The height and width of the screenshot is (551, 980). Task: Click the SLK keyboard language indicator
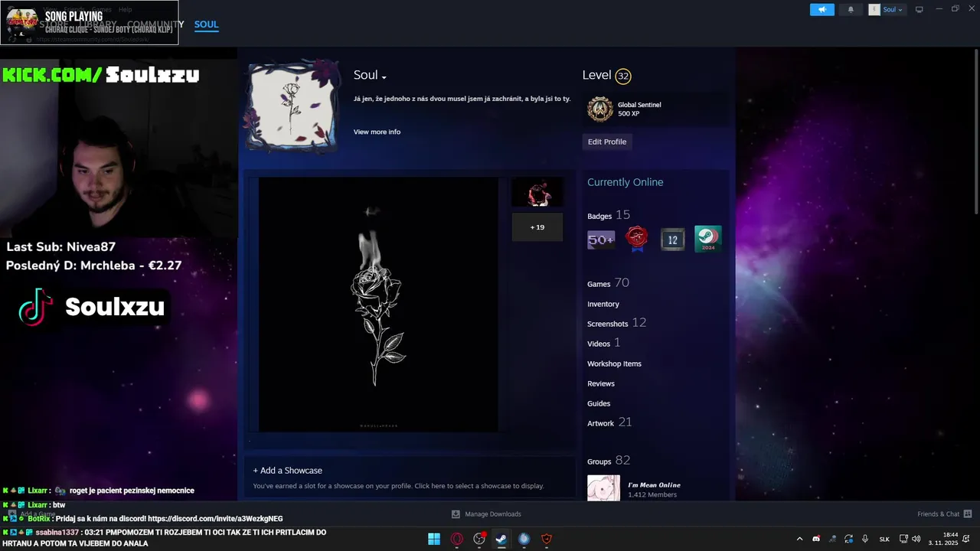(x=884, y=540)
